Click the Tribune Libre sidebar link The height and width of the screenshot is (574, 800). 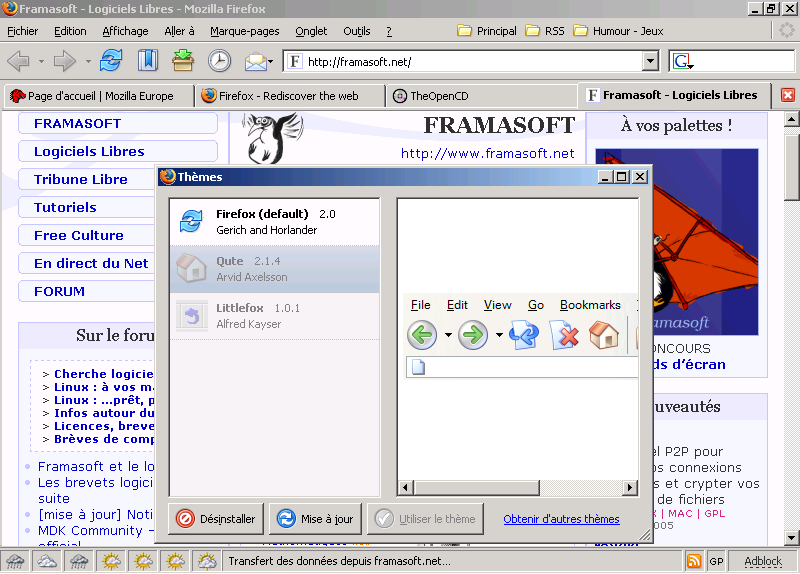pyautogui.click(x=81, y=180)
